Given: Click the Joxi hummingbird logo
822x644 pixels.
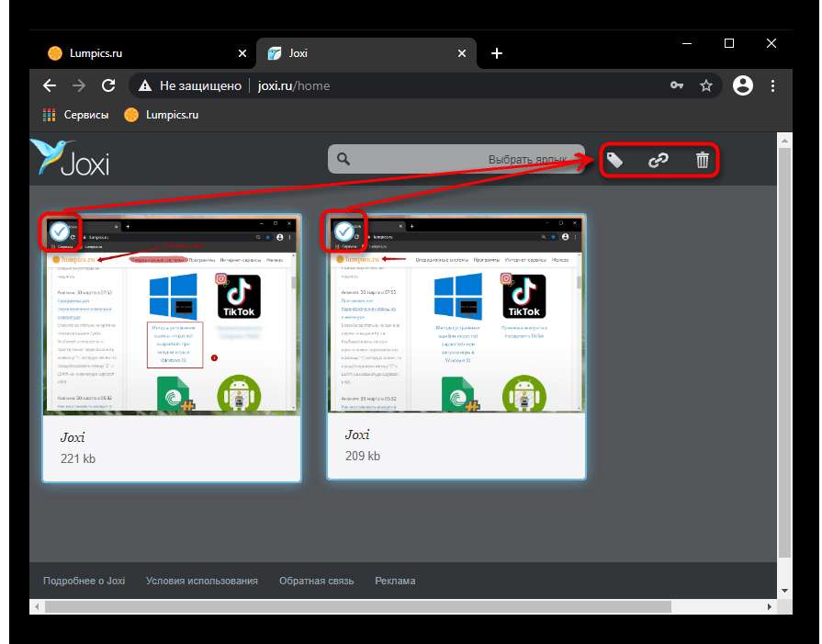Looking at the screenshot, I should click(x=71, y=158).
